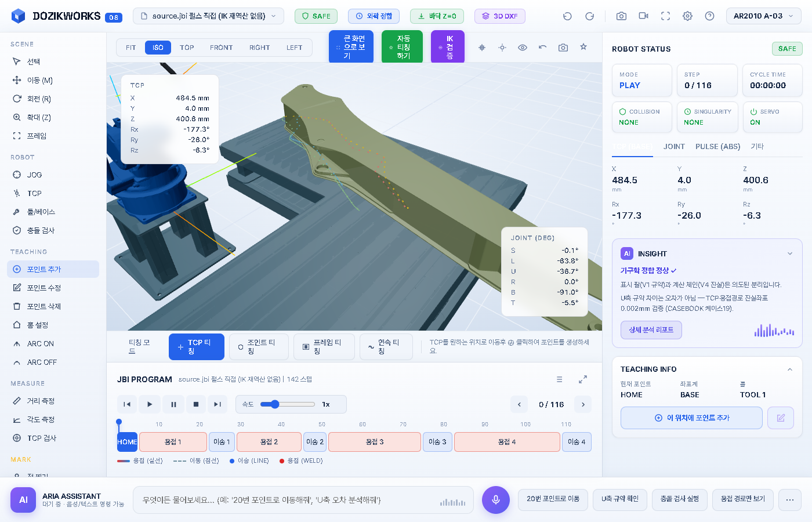The image size is (812, 522).
Task: Open settings gear in top bar
Action: click(687, 16)
